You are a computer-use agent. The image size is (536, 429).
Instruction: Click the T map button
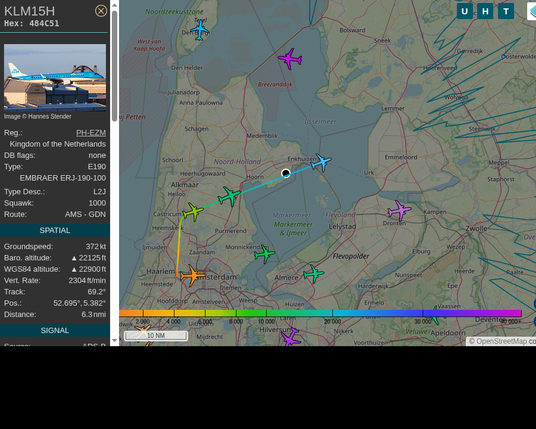506,11
